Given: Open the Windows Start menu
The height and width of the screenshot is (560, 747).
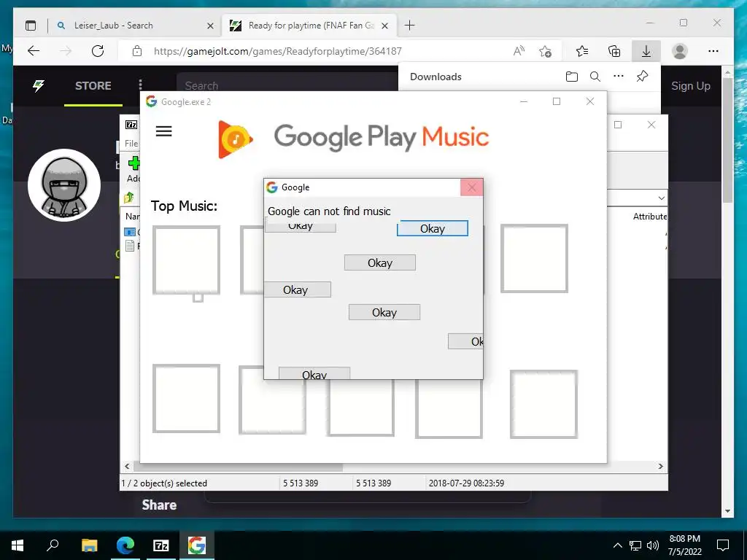Looking at the screenshot, I should 18,545.
